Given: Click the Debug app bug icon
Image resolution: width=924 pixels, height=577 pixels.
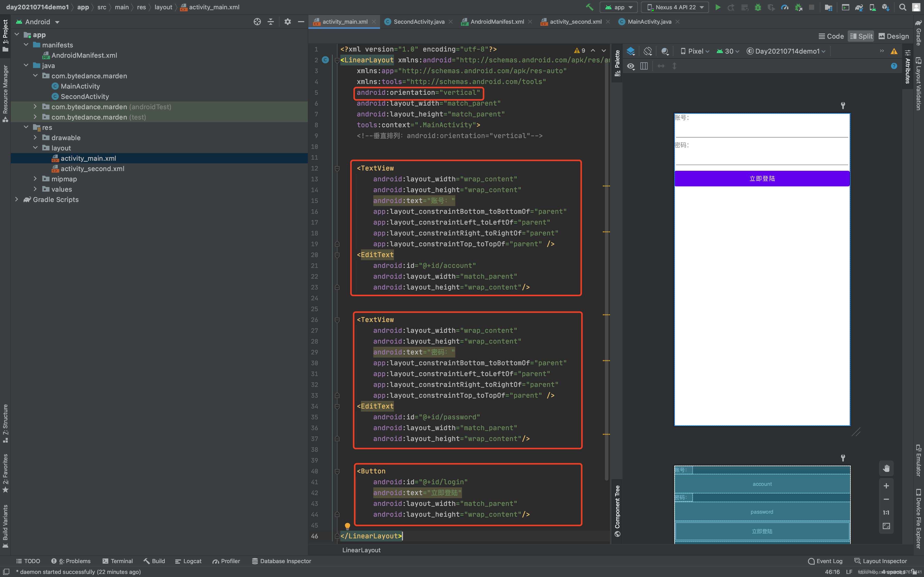Looking at the screenshot, I should [757, 7].
